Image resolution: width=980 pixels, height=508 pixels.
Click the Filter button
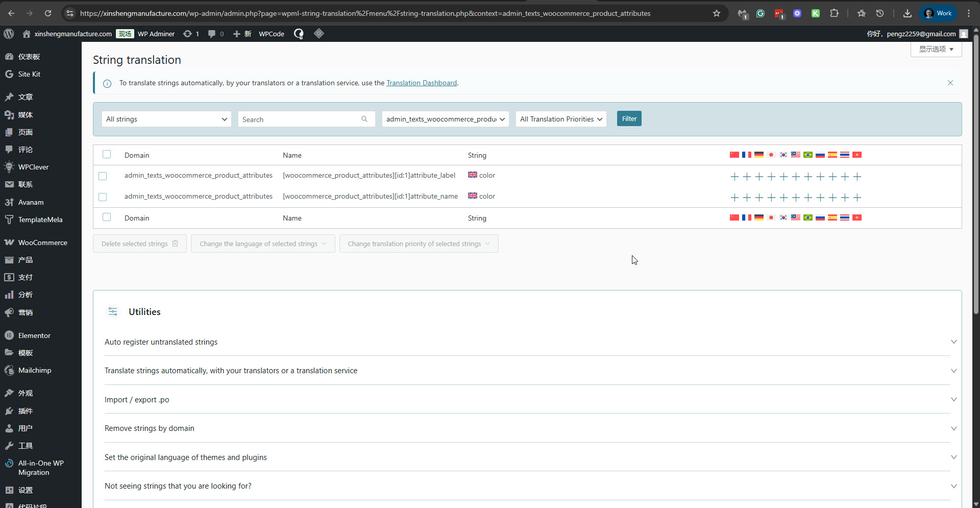pyautogui.click(x=629, y=118)
